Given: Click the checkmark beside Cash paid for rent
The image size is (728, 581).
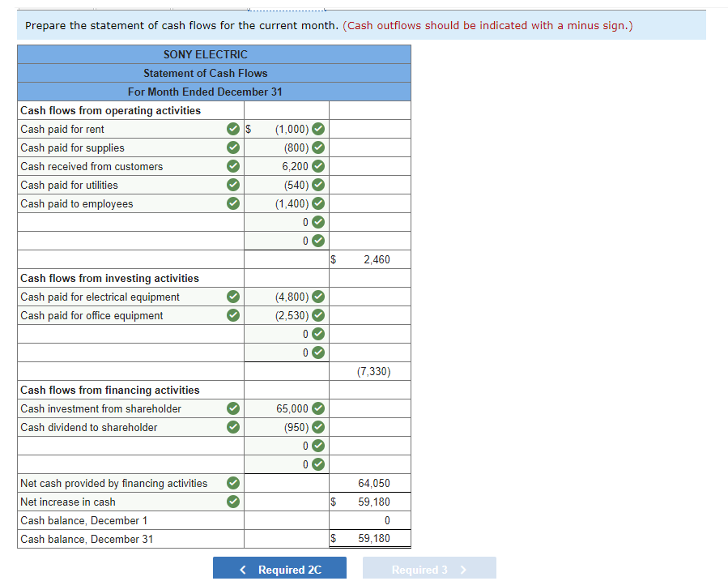Looking at the screenshot, I should coord(233,129).
